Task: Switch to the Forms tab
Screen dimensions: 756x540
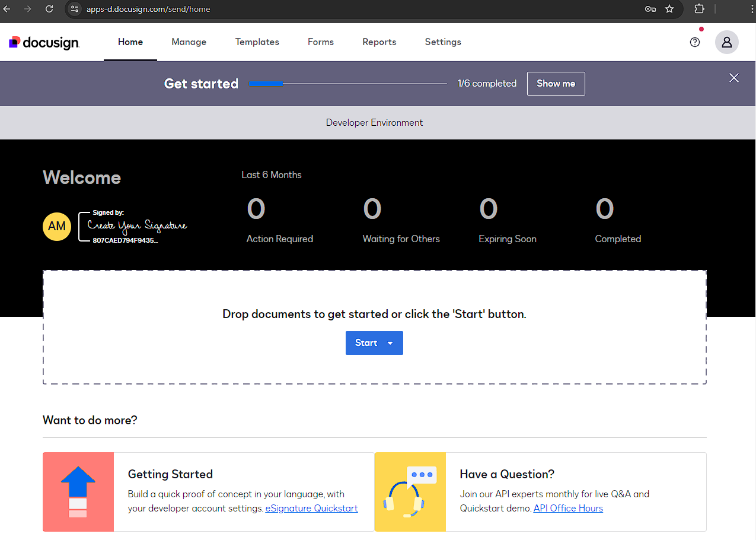Action: (321, 42)
